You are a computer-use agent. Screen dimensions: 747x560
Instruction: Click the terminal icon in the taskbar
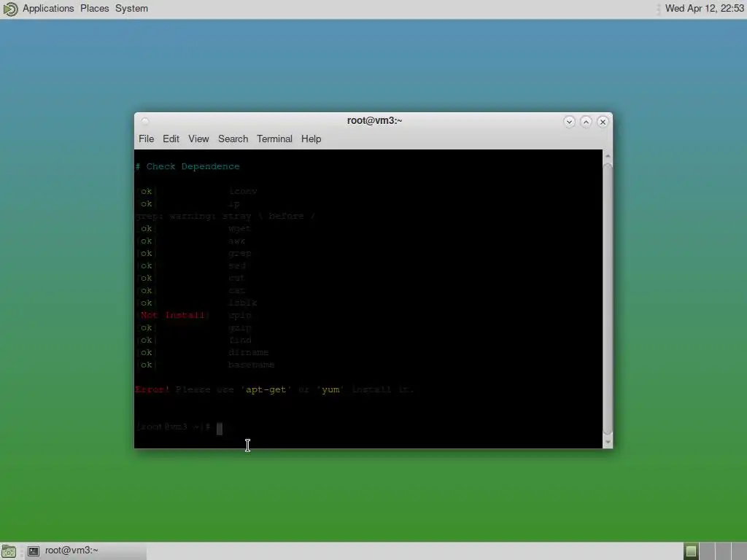pos(34,551)
